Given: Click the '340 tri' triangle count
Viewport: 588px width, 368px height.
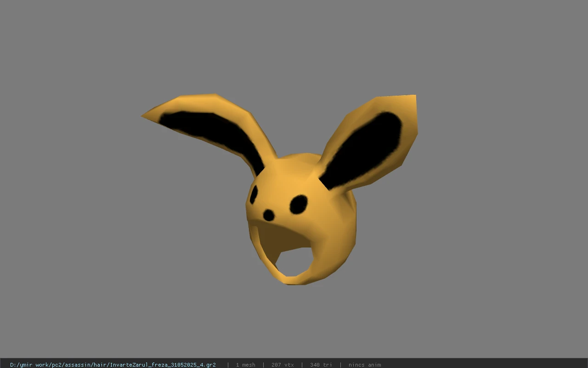Looking at the screenshot, I should 321,365.
